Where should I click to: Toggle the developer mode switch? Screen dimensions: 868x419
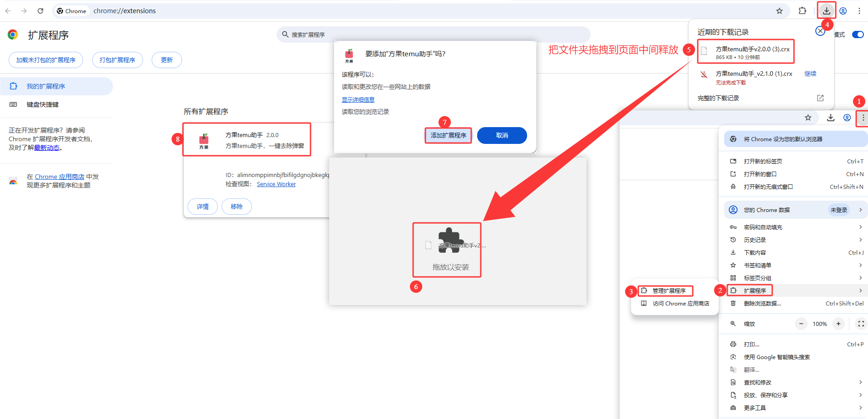(858, 35)
